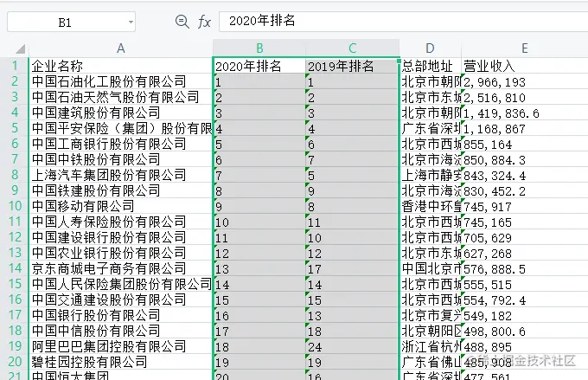This screenshot has width=588, height=380.
Task: Click revenue cell 576,888.5
Action: 525,268
